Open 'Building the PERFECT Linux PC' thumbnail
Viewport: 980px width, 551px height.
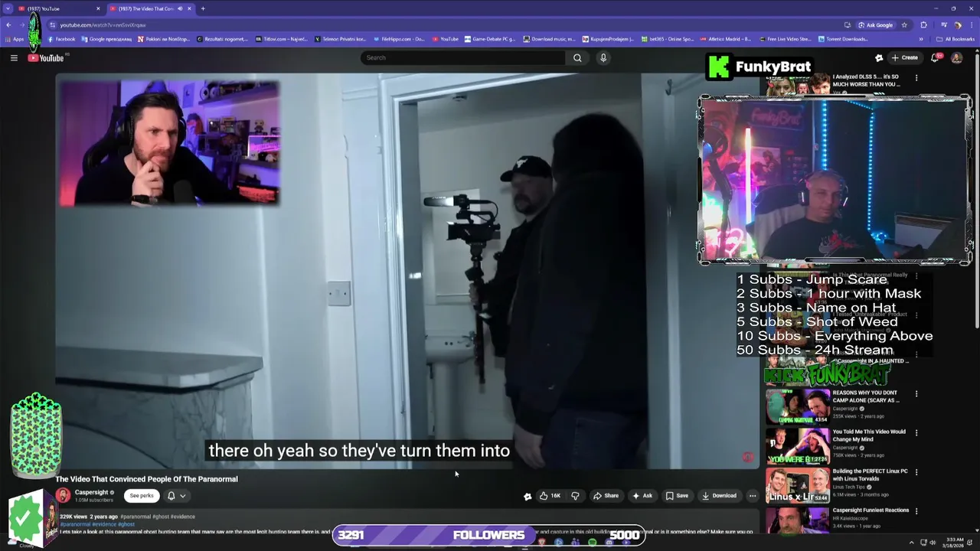[797, 485]
